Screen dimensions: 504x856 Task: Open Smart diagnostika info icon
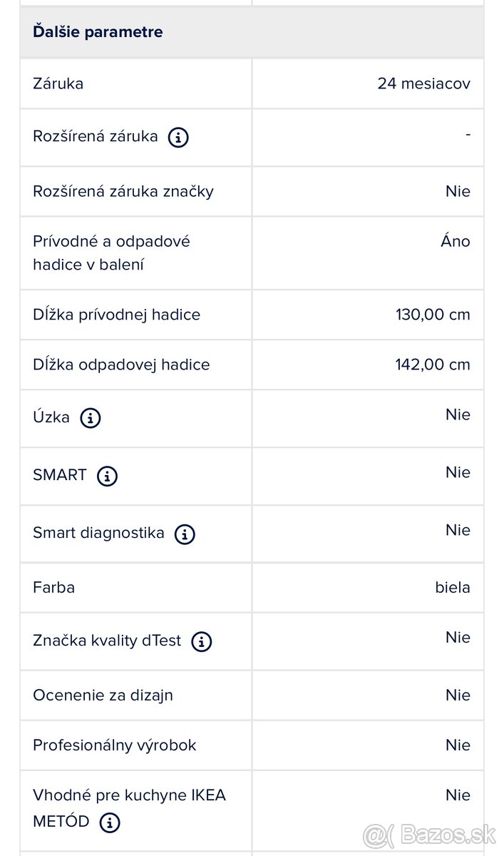coord(184,534)
